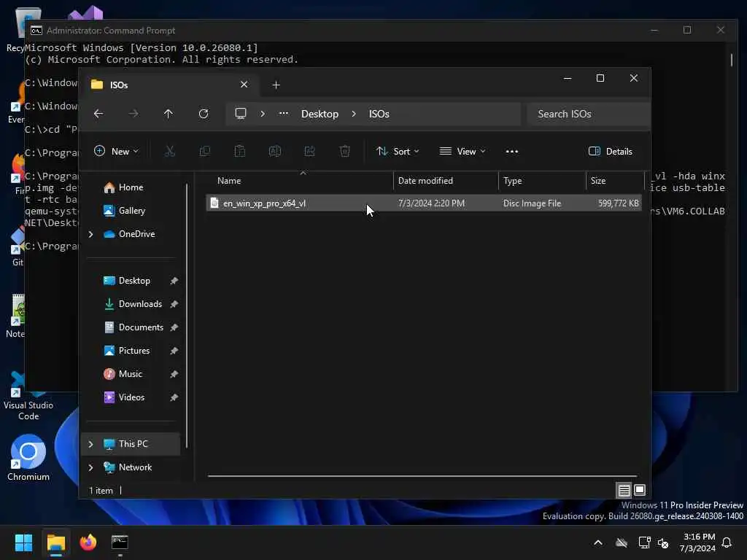Click the Paste icon in Explorer toolbar
Image resolution: width=747 pixels, height=560 pixels.
click(x=239, y=152)
